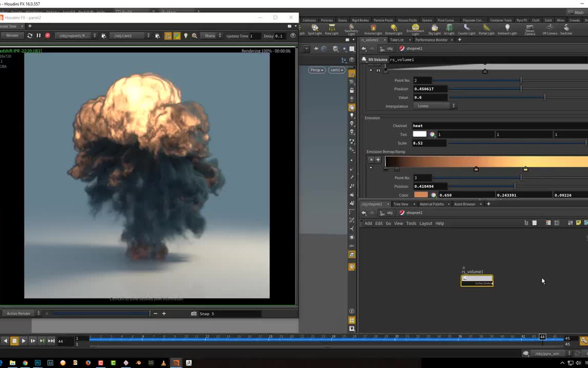Play the timeline forward
The image size is (588, 368).
[x=23, y=341]
